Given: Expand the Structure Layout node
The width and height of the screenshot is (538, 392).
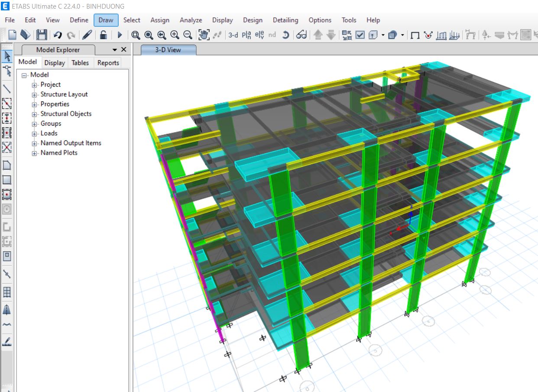Looking at the screenshot, I should (x=35, y=94).
